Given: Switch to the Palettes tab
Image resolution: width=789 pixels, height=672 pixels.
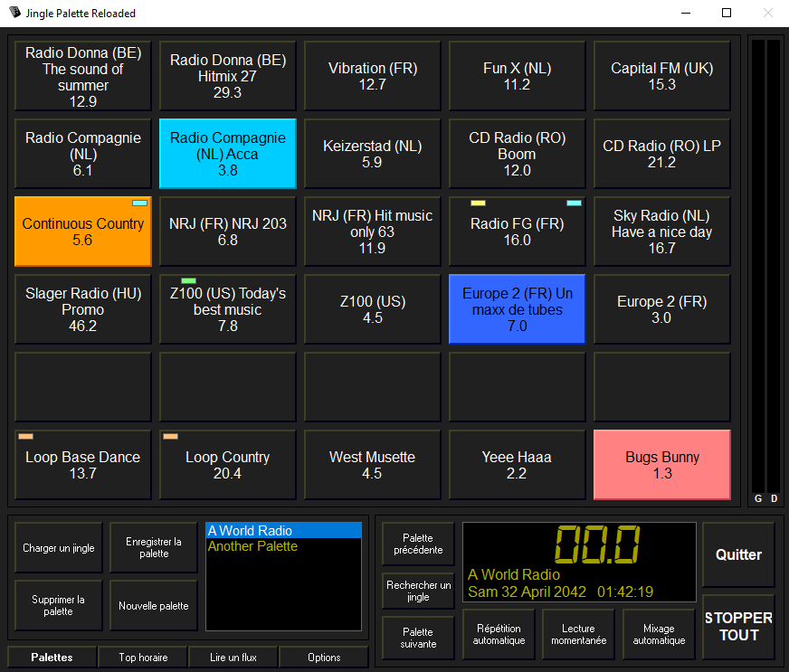Looking at the screenshot, I should (x=52, y=658).
